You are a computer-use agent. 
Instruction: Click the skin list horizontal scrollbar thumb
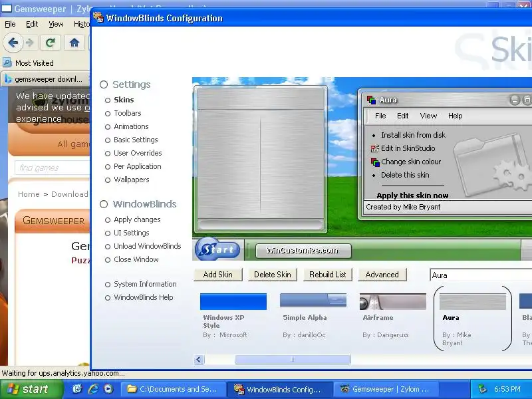tap(293, 359)
